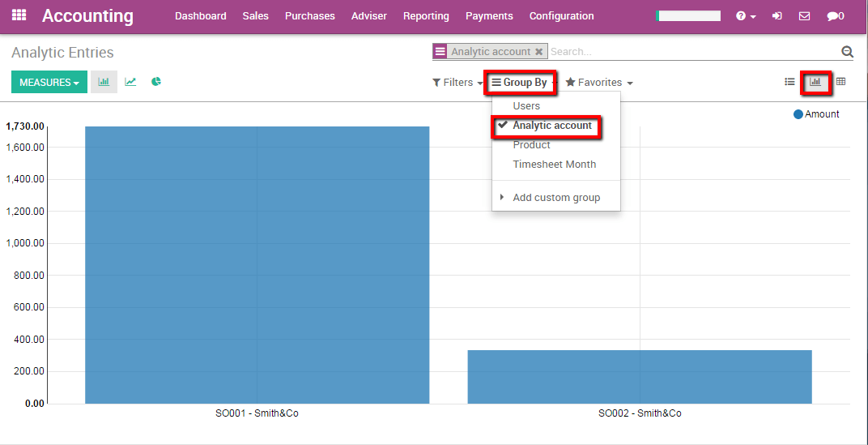Screen dimensions: 868x445
Task: Uncheck the Analytic account grouping
Action: click(x=551, y=126)
